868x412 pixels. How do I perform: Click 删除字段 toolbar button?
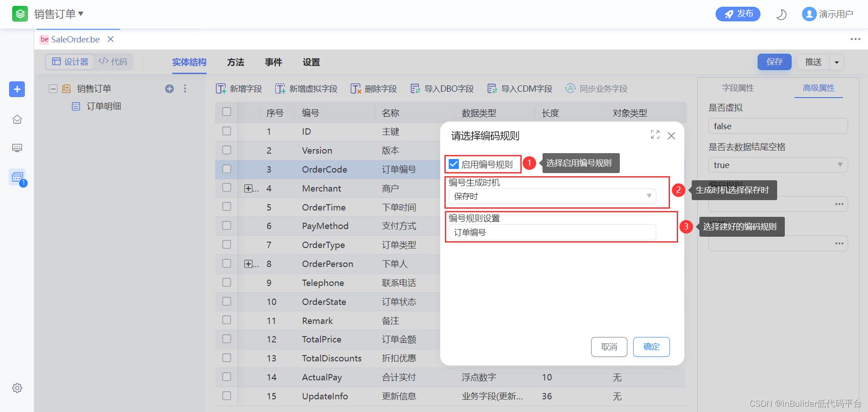[373, 89]
